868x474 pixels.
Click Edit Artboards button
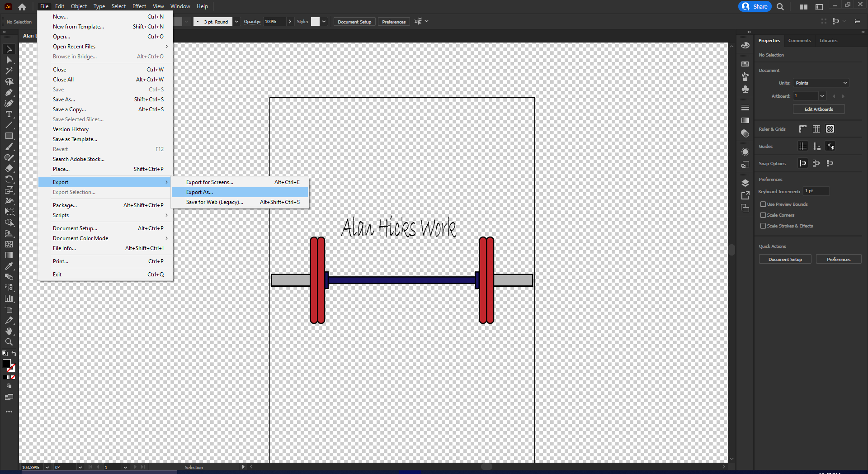(819, 109)
